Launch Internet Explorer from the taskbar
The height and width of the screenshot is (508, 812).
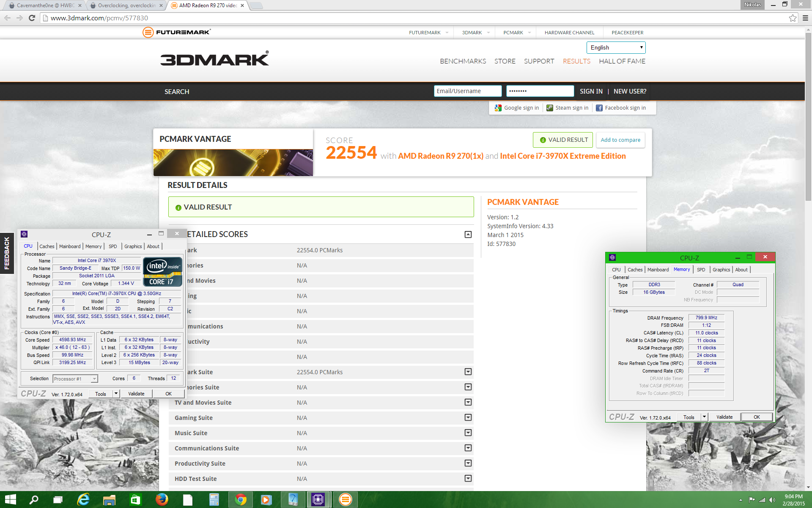click(x=83, y=500)
